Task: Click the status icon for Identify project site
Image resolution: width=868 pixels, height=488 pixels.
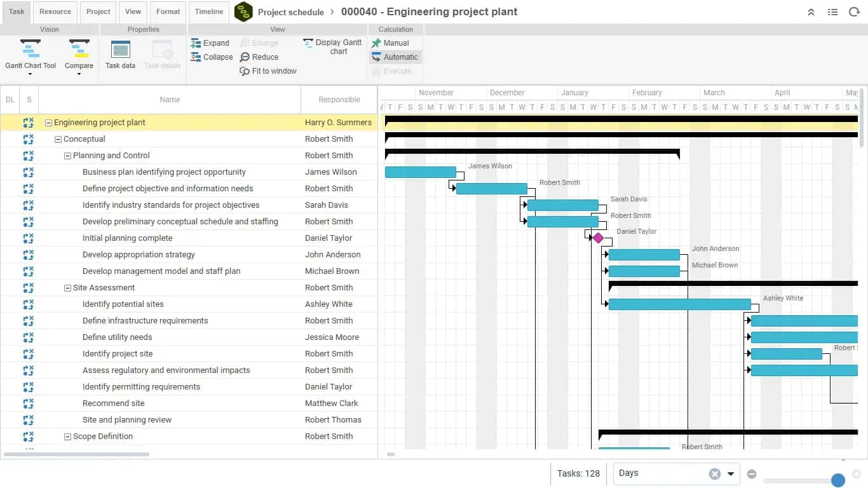Action: (x=29, y=354)
